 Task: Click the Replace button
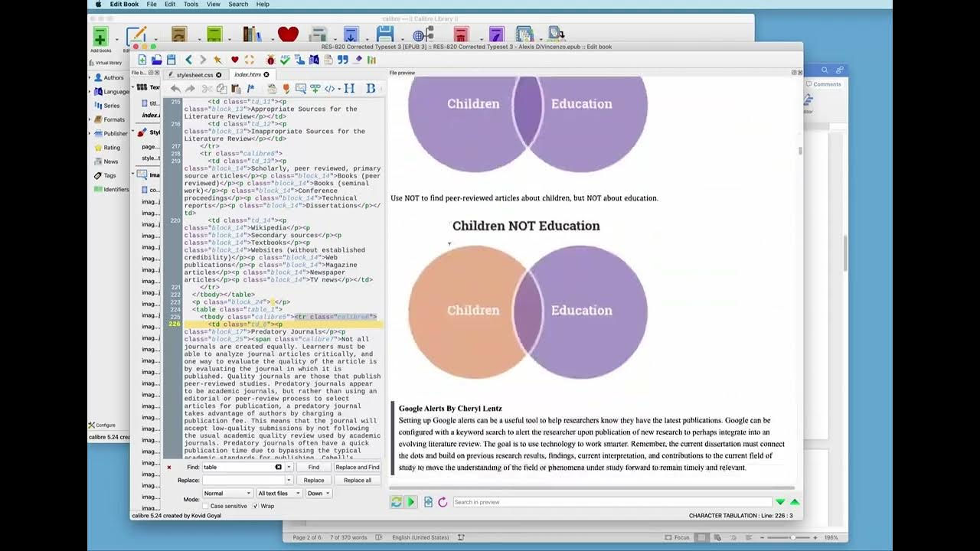click(x=314, y=480)
